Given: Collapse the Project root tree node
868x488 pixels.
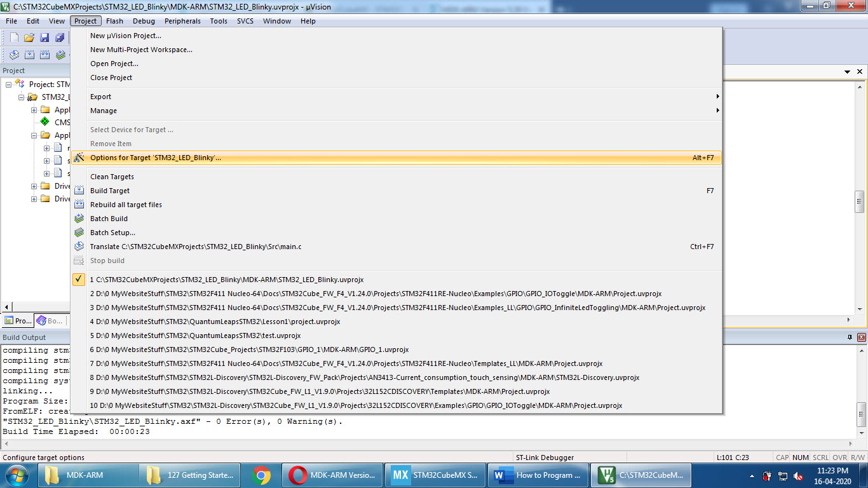Looking at the screenshot, I should point(9,85).
